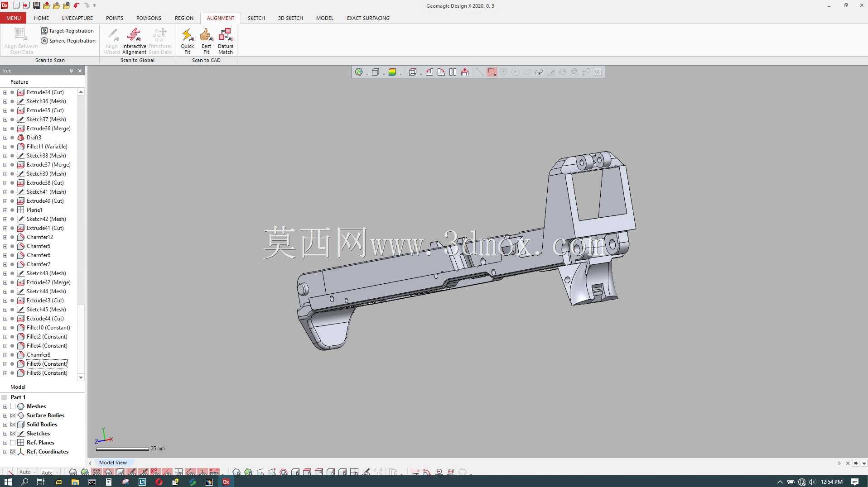Select Part 1 in Model tree
This screenshot has height=487, width=868.
click(18, 397)
